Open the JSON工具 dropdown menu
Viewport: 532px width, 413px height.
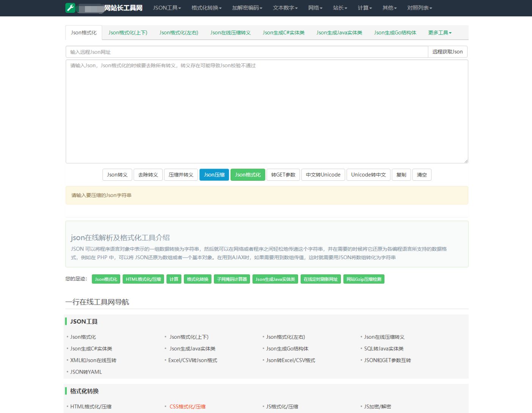click(x=167, y=8)
